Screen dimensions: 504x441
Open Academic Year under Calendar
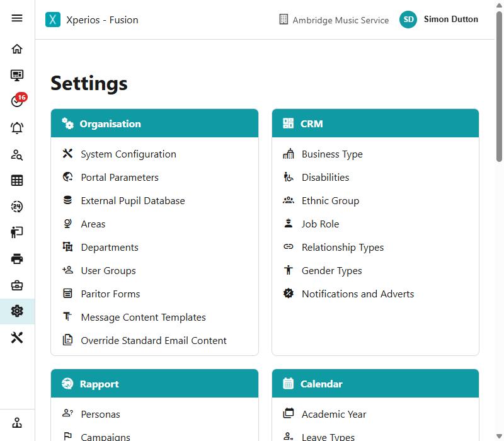[x=334, y=415]
